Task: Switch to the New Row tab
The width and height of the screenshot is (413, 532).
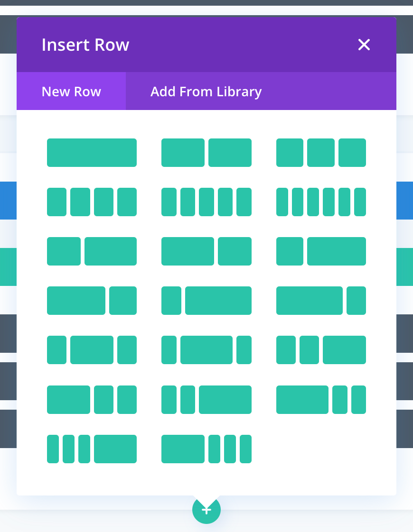Action: 71,92
